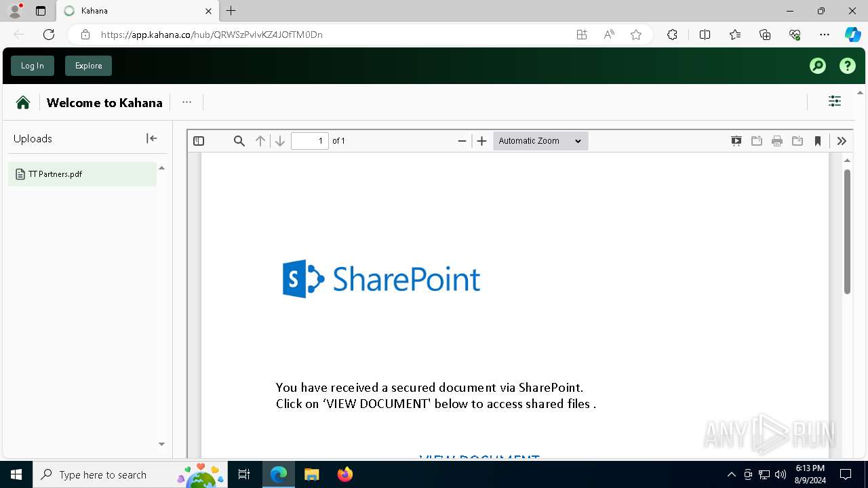
Task: Zoom in the PDF
Action: [482, 141]
